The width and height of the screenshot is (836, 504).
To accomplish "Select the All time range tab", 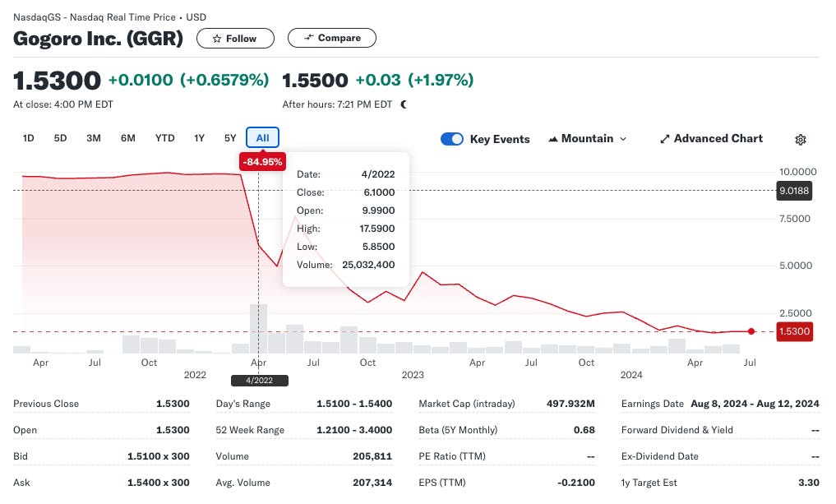I will point(262,137).
